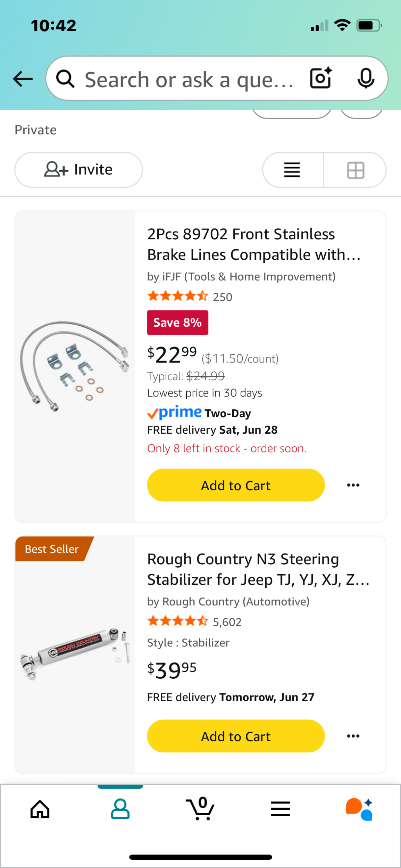401x868 pixels.
Task: Open more options for steering stabilizer item
Action: click(353, 736)
